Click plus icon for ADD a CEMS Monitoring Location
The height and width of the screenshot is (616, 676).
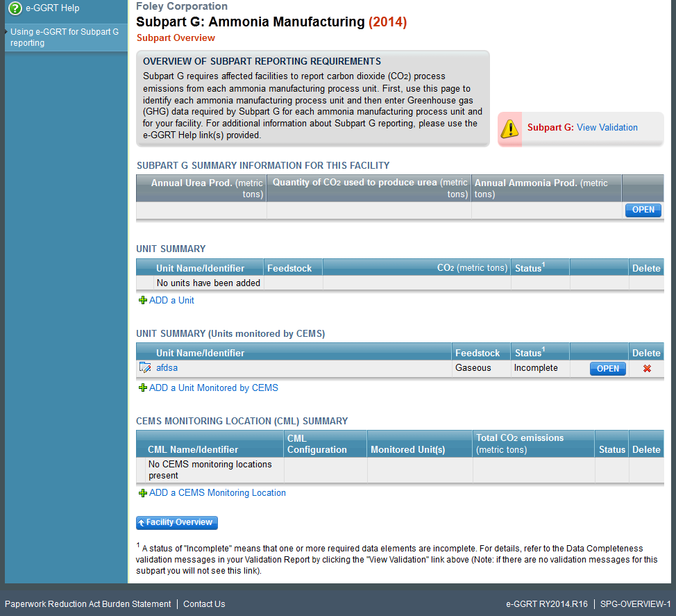144,492
